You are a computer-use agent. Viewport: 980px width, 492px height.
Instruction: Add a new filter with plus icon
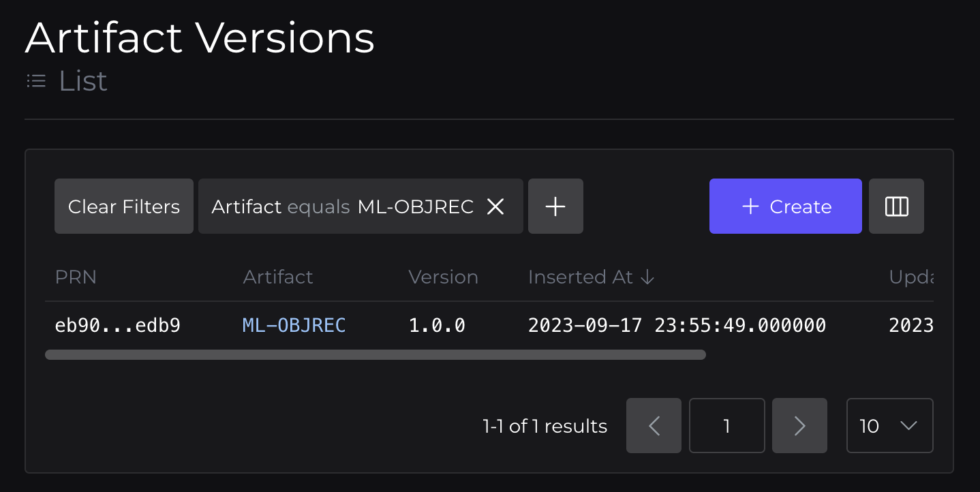point(555,206)
